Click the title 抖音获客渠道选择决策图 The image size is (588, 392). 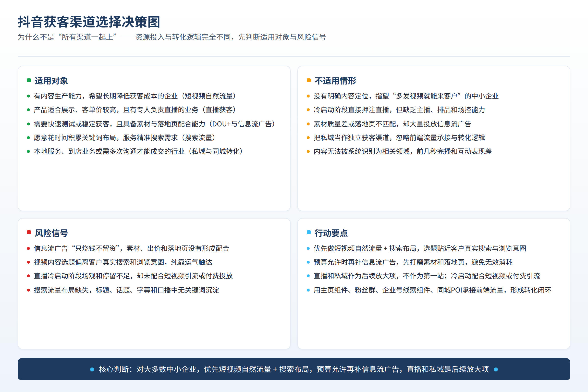click(89, 22)
